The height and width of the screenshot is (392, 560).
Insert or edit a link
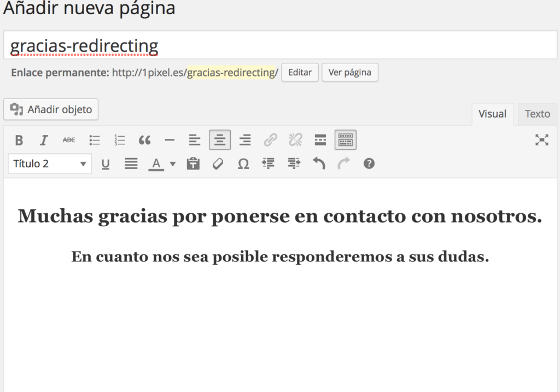pyautogui.click(x=270, y=140)
